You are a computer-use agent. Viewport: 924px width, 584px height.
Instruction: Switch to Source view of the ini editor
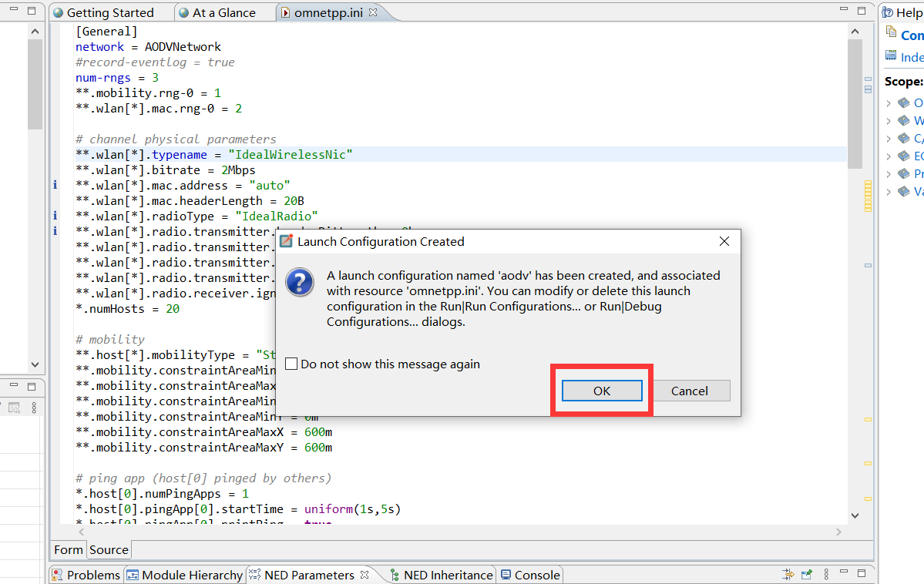109,550
